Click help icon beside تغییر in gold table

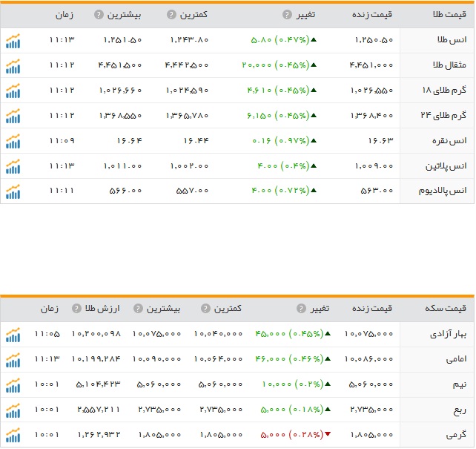point(287,14)
